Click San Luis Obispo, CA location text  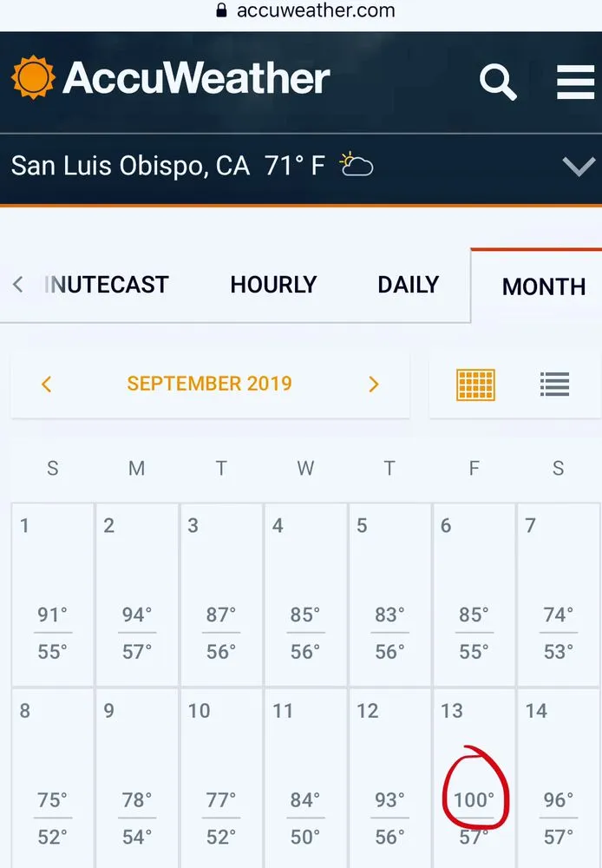(x=130, y=165)
